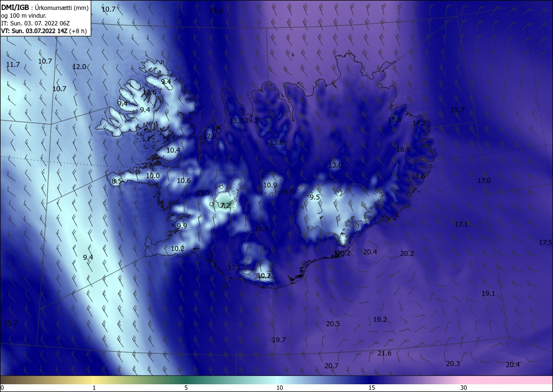The height and width of the screenshot is (392, 553).
Task: Click the 10.4 value label
Action: pos(173,150)
